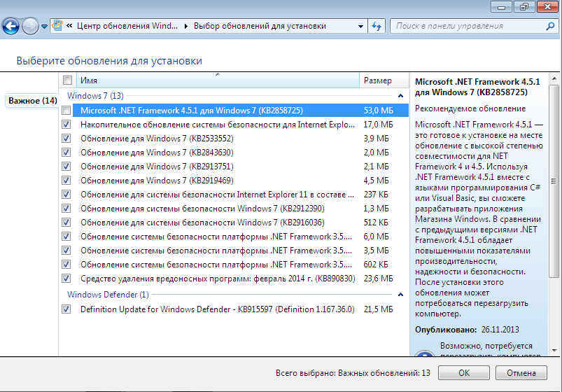Close the Windows Update window
562x392 pixels.
tap(548, 7)
